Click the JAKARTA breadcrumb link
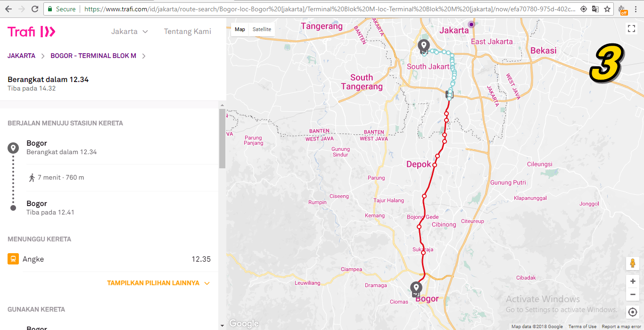The height and width of the screenshot is (330, 644). click(x=21, y=56)
